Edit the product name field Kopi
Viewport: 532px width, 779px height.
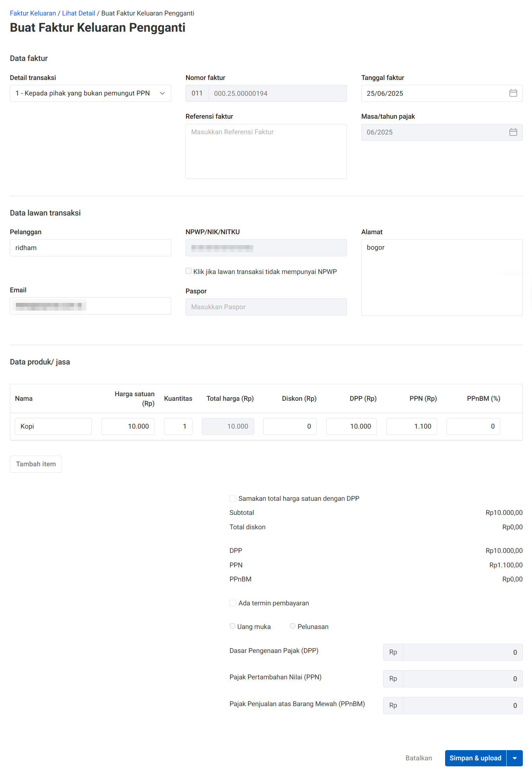(53, 426)
